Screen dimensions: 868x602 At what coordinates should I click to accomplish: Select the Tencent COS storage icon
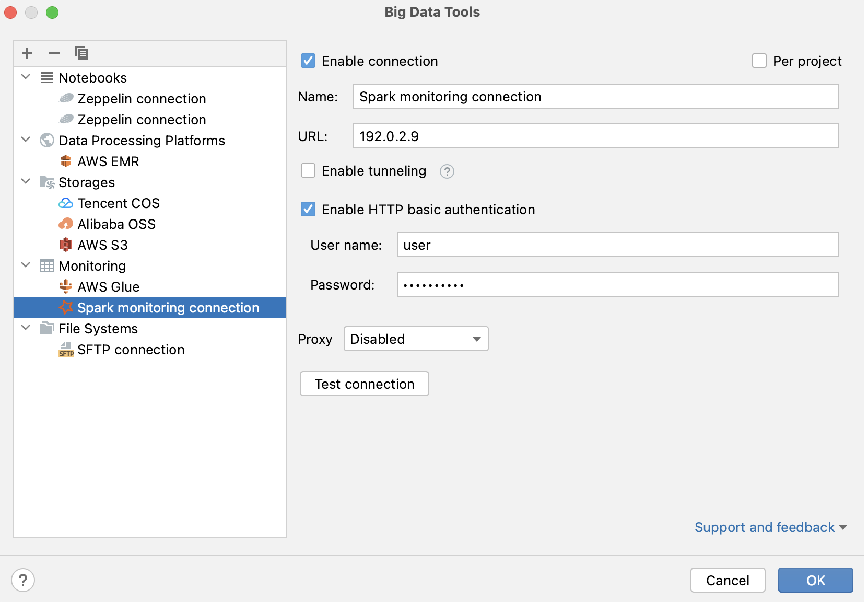(x=66, y=203)
